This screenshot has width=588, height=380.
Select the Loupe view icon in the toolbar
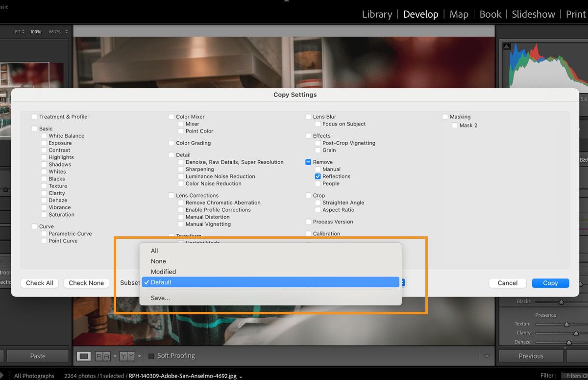click(x=84, y=356)
